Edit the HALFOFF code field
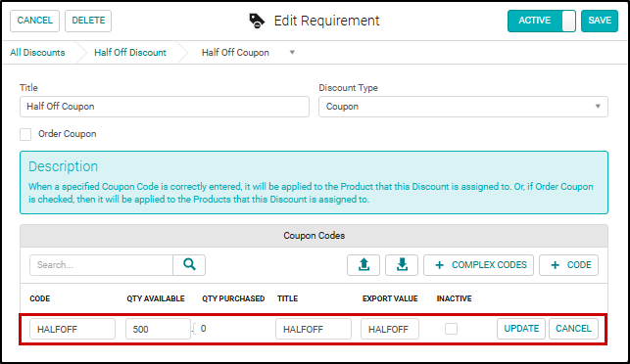 [x=73, y=329]
